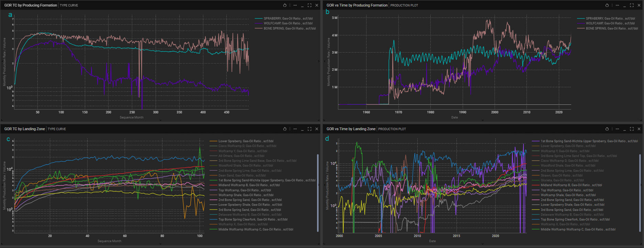The image size is (644, 248).
Task: Open the ellipsis menu on GOR vs Time by Producing Formation
Action: (x=617, y=5)
